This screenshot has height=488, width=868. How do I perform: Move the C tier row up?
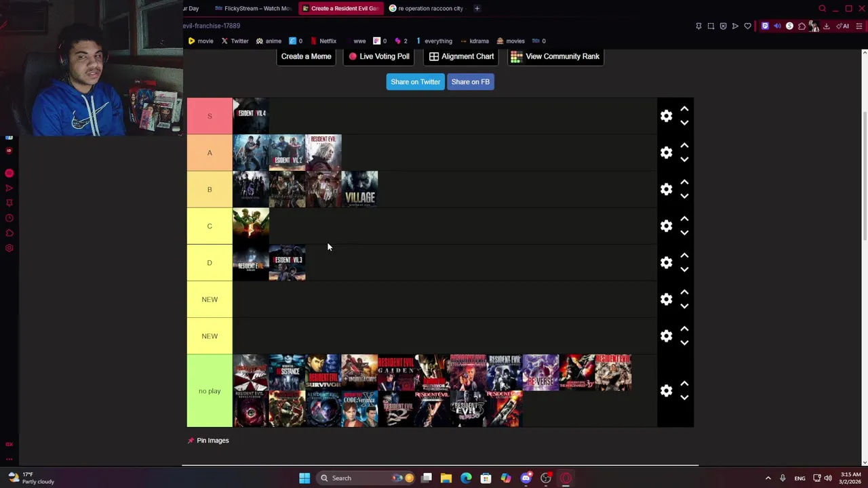tap(684, 219)
